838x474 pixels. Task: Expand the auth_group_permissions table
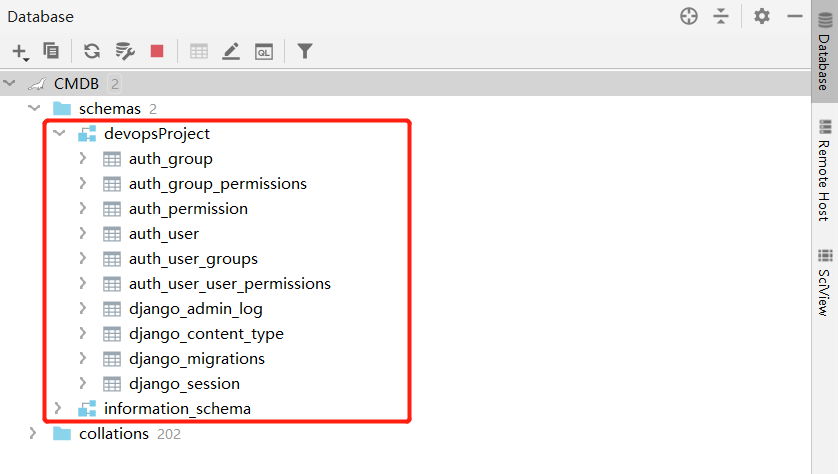click(x=83, y=184)
